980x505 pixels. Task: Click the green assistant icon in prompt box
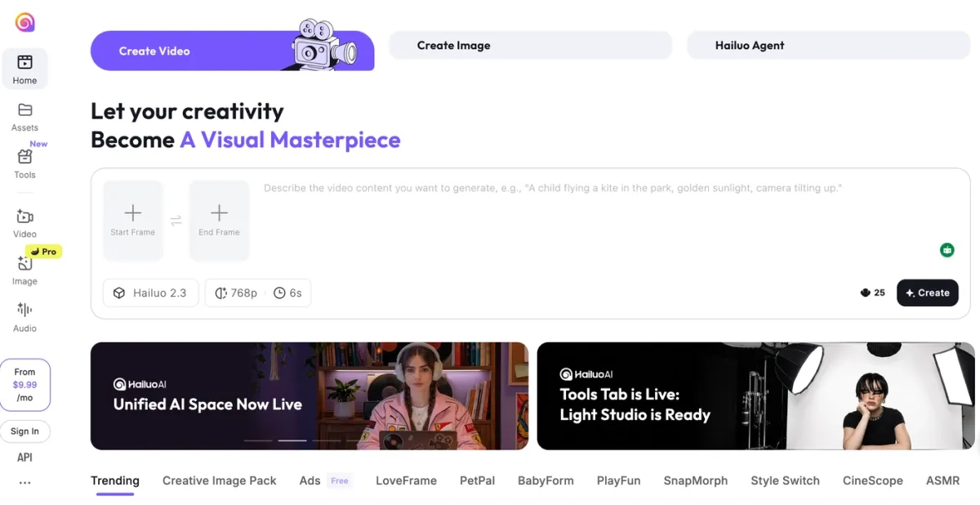point(947,250)
